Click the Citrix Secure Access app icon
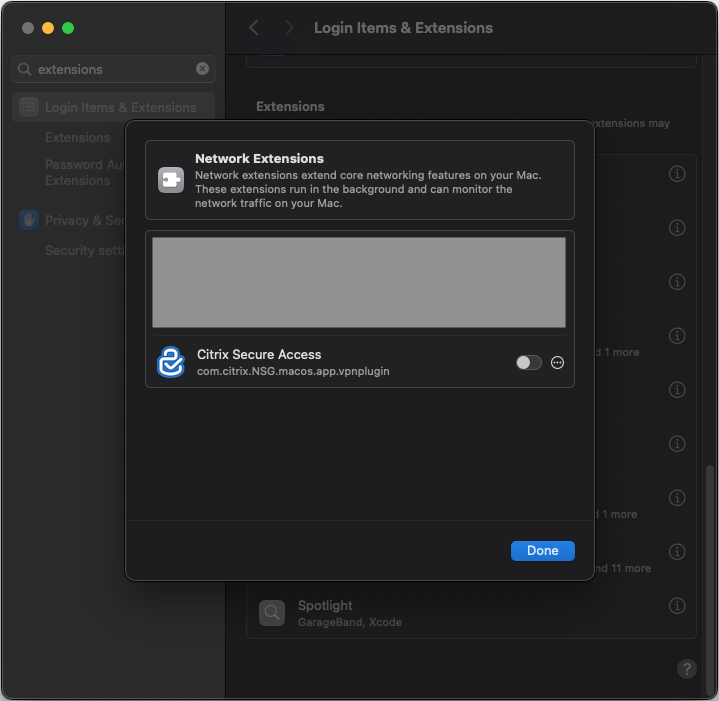 tap(171, 362)
